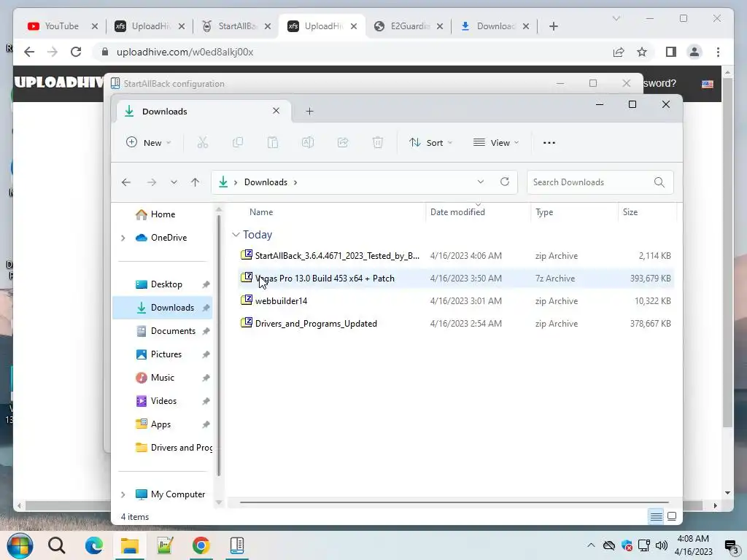Click the search magnifier in Search Downloads box

pos(659,182)
